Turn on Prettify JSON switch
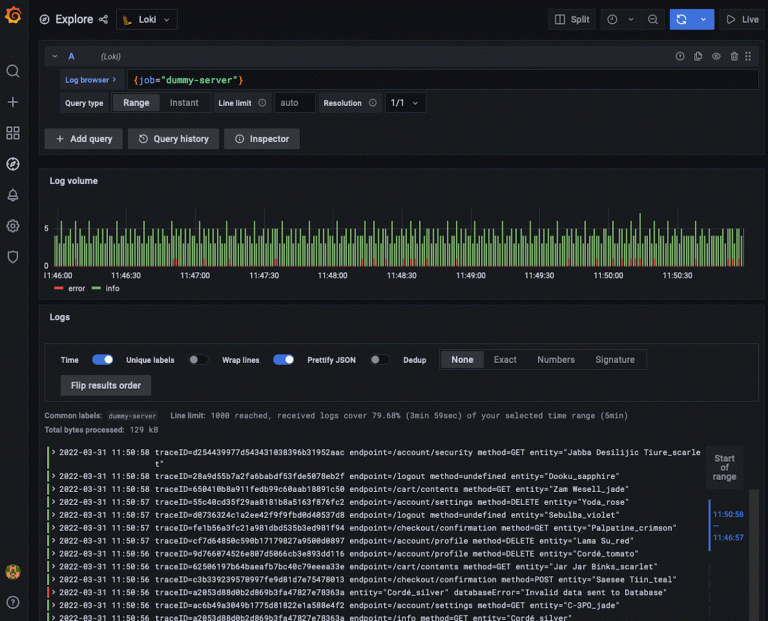 click(380, 360)
